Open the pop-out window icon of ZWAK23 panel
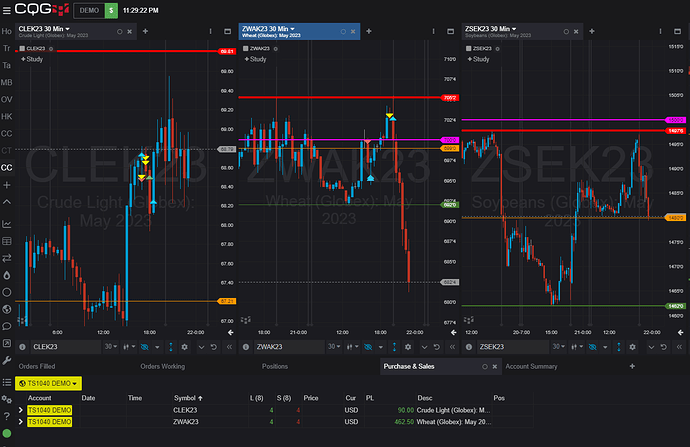The height and width of the screenshot is (447, 690). pyautogui.click(x=451, y=31)
